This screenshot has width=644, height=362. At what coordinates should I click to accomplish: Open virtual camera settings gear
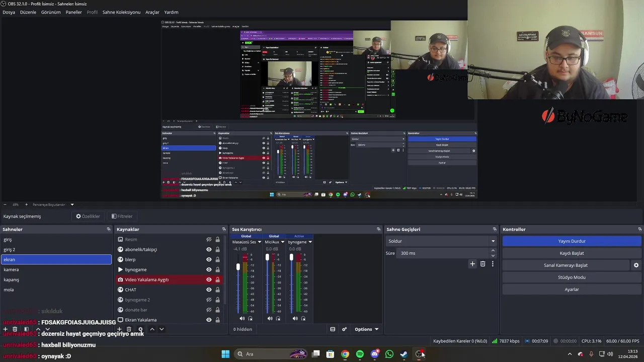[636, 265]
